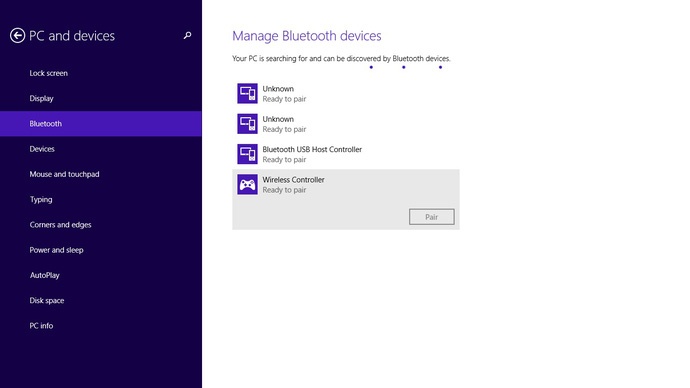Click the Ready to pair status under Wireless Controller
This screenshot has width=690, height=388.
[x=284, y=190]
